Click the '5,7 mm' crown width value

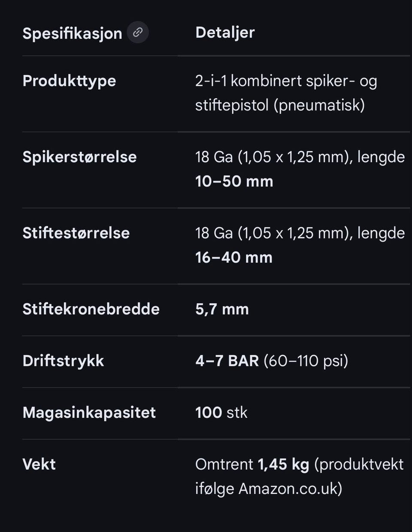tap(222, 309)
